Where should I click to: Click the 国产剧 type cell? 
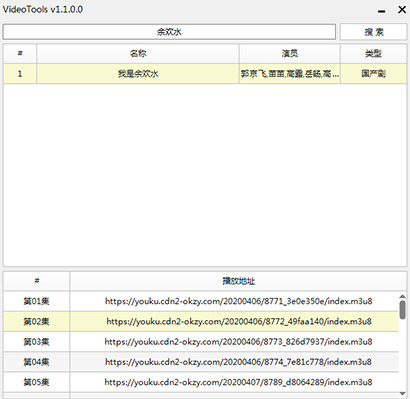373,74
